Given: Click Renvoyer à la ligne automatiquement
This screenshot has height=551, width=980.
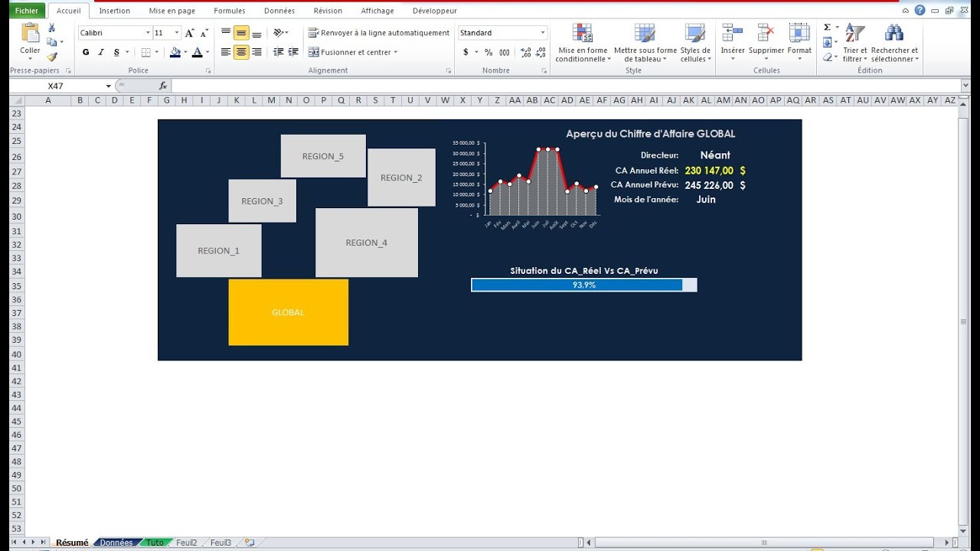Looking at the screenshot, I should [x=379, y=33].
